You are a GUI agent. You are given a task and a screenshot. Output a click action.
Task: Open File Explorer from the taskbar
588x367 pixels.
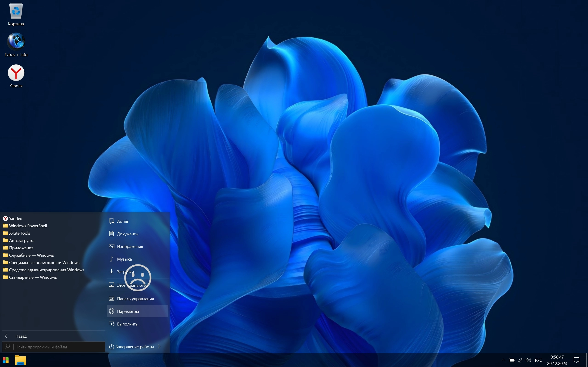point(20,360)
